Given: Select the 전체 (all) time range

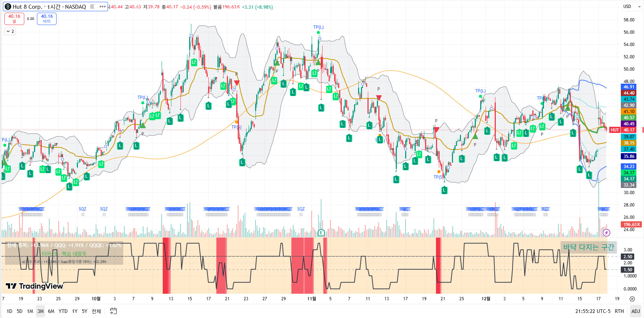Looking at the screenshot, I should [96, 311].
